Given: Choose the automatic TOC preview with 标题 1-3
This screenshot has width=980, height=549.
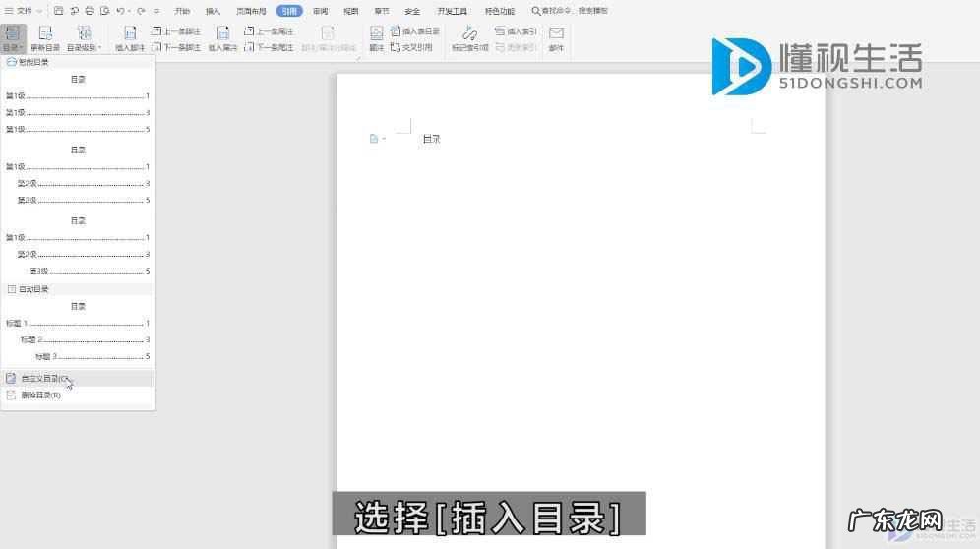Looking at the screenshot, I should (x=78, y=332).
